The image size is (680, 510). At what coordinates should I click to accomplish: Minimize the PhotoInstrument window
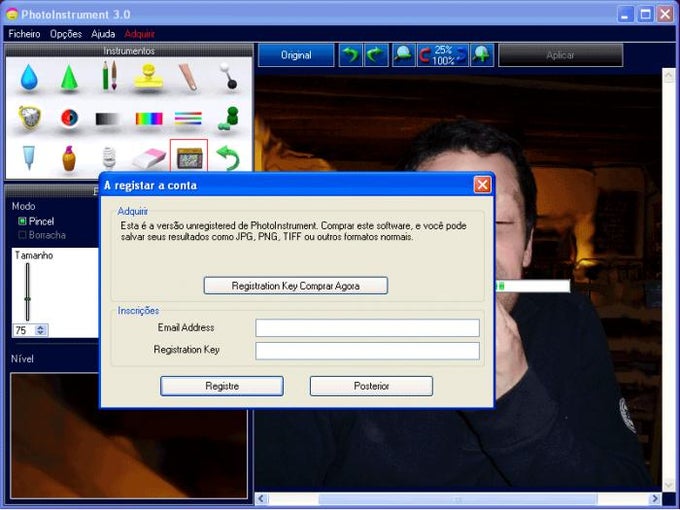click(x=625, y=14)
